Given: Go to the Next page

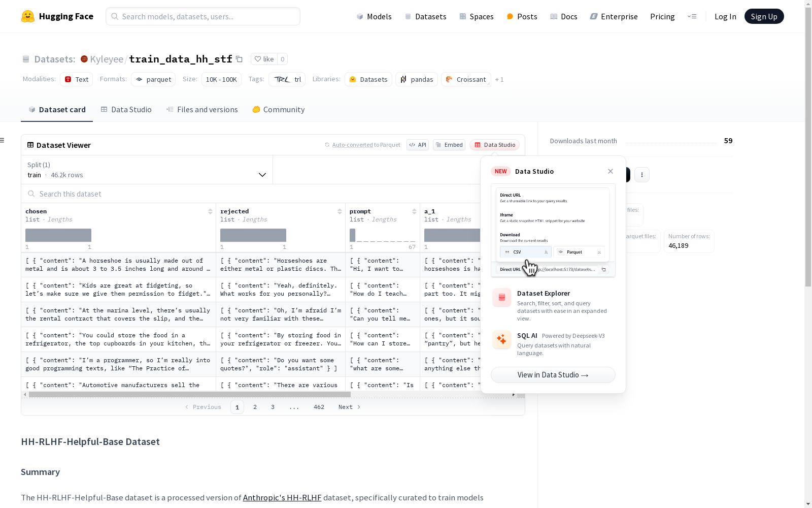Looking at the screenshot, I should pos(350,407).
